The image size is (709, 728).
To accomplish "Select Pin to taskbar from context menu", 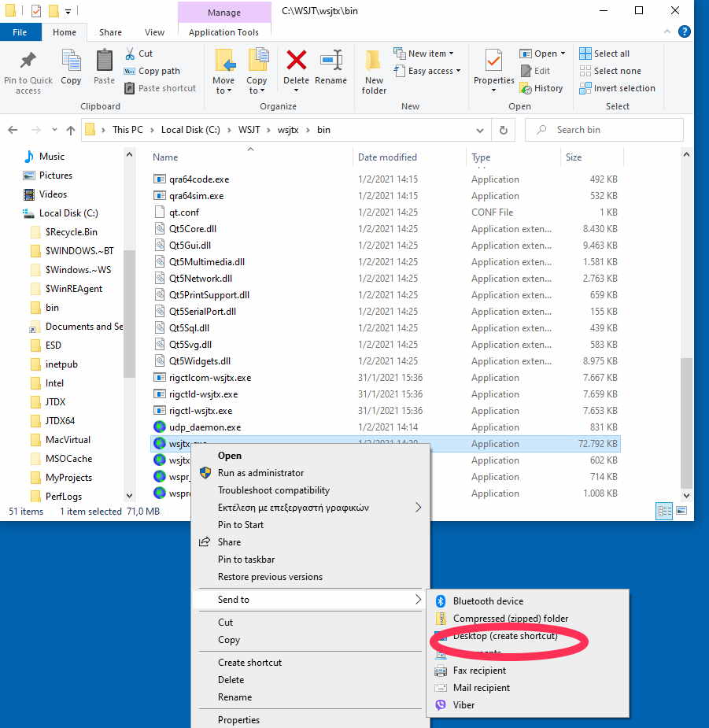I will point(246,560).
